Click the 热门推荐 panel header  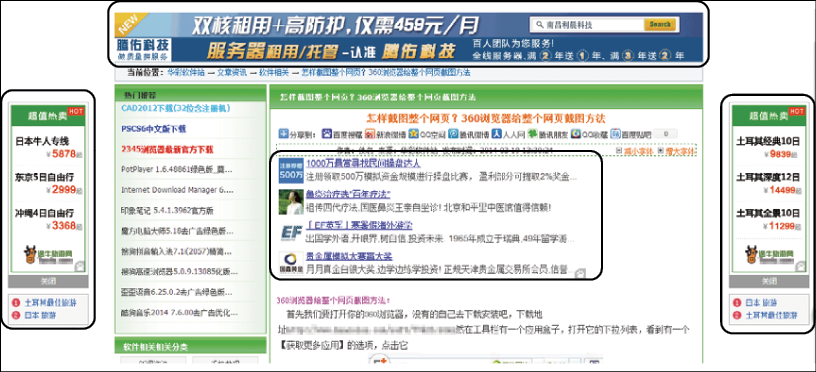191,95
